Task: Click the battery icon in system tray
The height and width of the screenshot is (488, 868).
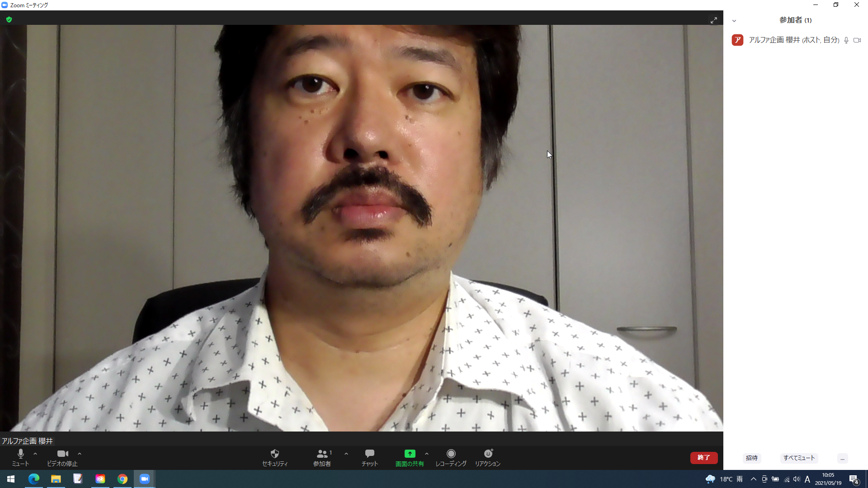Action: [775, 479]
